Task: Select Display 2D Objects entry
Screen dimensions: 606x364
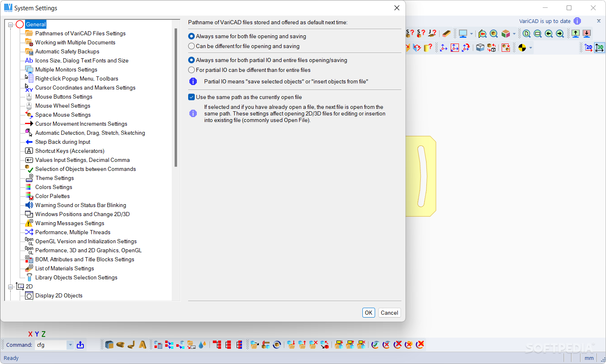Action: click(x=59, y=295)
